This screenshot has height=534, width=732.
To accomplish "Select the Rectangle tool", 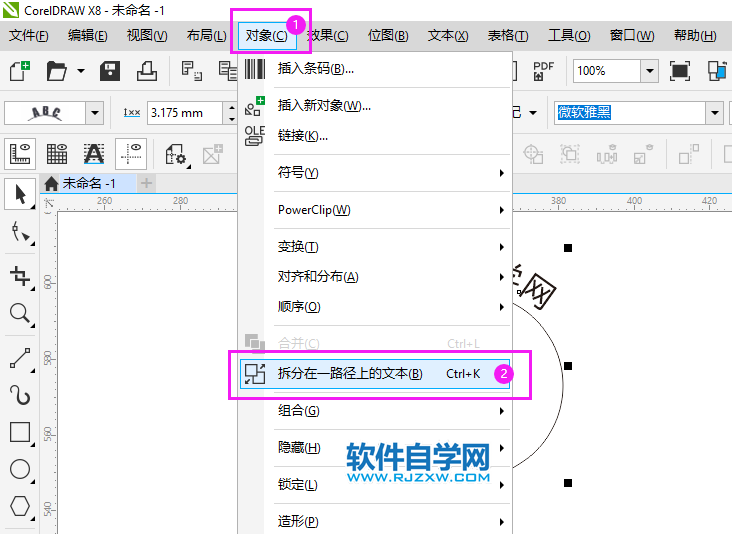I will pyautogui.click(x=20, y=433).
